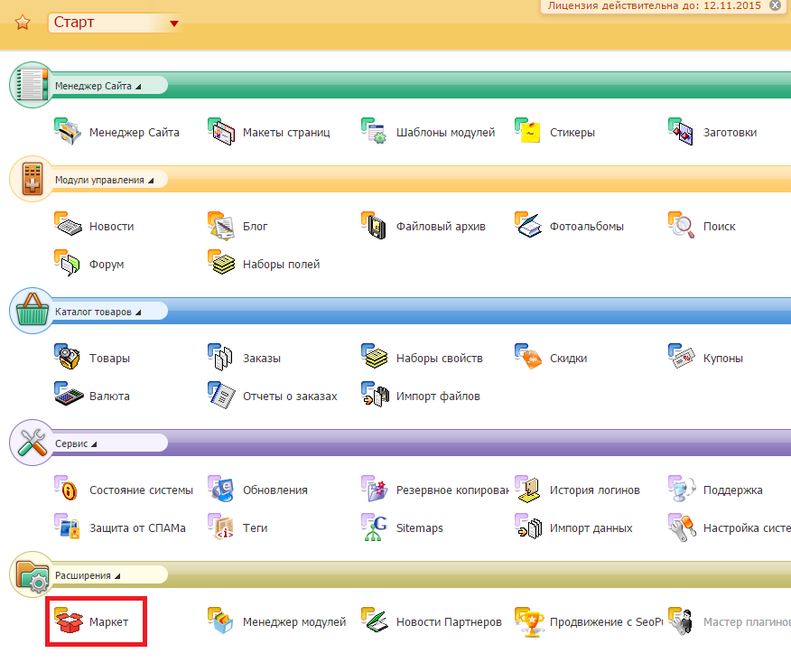Image resolution: width=791 pixels, height=672 pixels.
Task: Click the favorites star icon
Action: coord(23,23)
